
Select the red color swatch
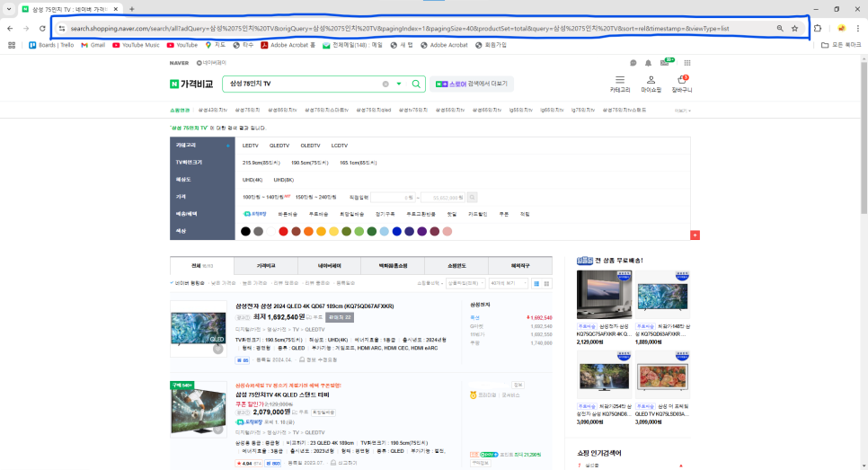283,231
